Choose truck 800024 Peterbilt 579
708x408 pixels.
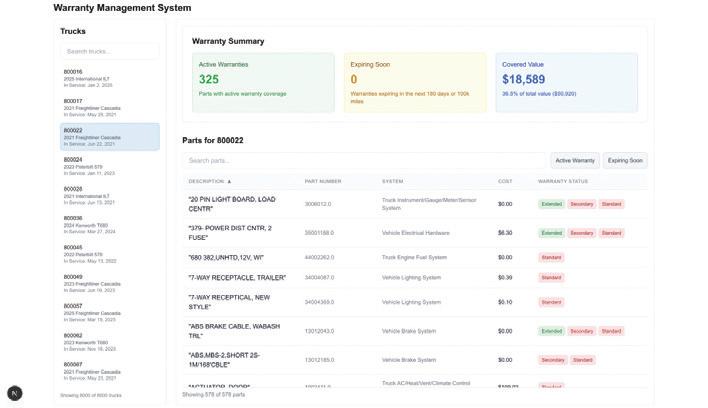click(x=109, y=165)
